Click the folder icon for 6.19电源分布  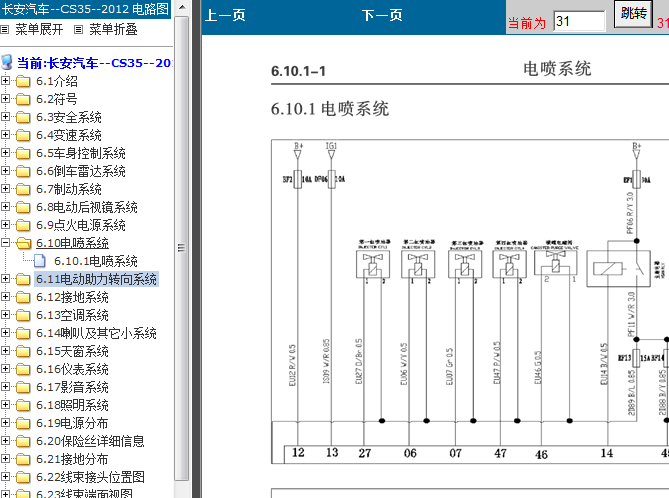coord(23,423)
